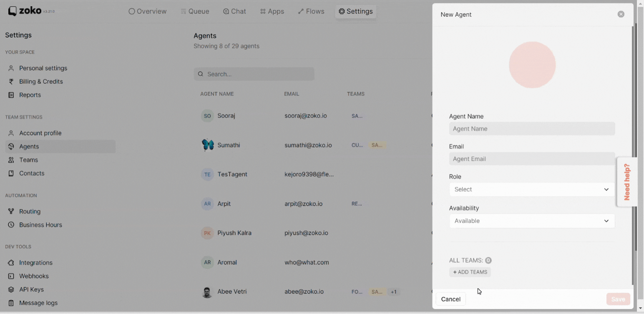Click the CU... team tag for Sumathi
This screenshot has width=644, height=314.
click(x=357, y=145)
